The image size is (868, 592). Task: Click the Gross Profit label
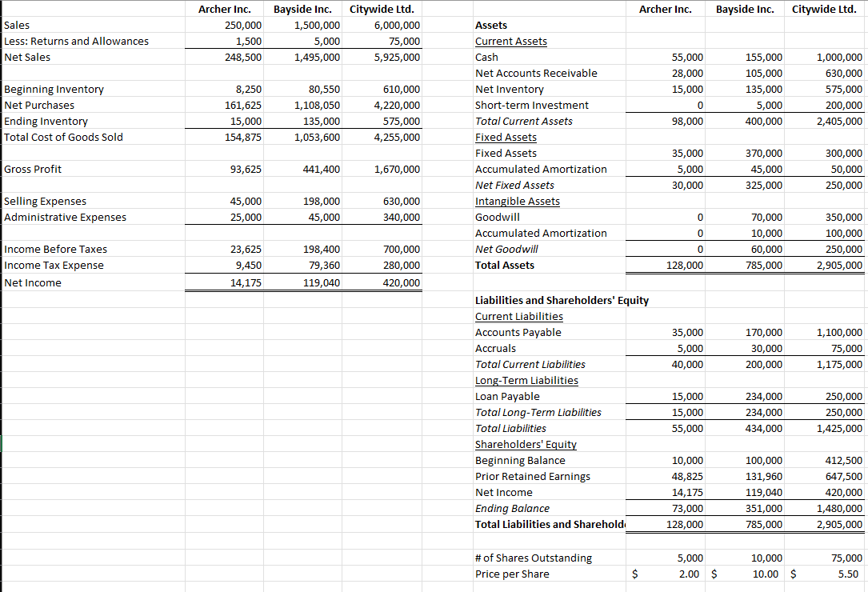point(33,169)
